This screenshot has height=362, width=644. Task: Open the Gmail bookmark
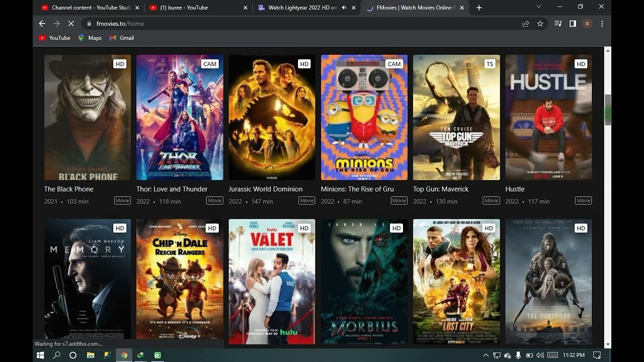pos(122,38)
